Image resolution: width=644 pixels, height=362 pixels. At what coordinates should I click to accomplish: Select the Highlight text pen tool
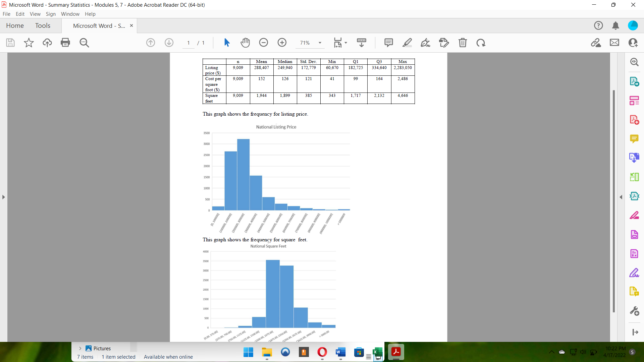click(407, 43)
